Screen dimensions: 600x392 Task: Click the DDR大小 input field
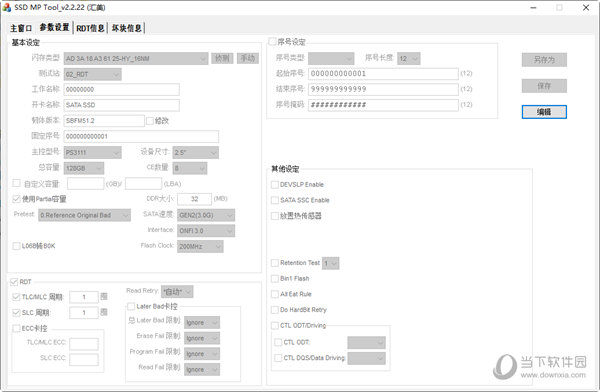[x=194, y=199]
